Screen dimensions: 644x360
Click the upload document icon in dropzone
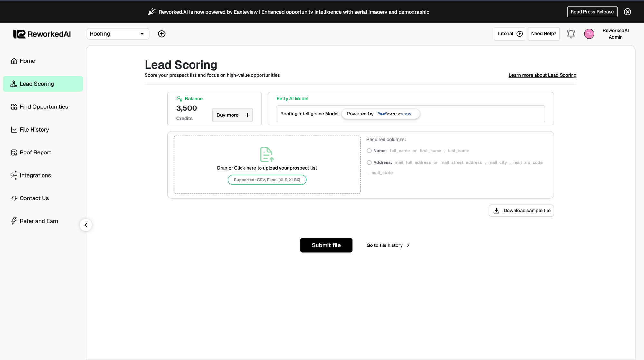(267, 154)
